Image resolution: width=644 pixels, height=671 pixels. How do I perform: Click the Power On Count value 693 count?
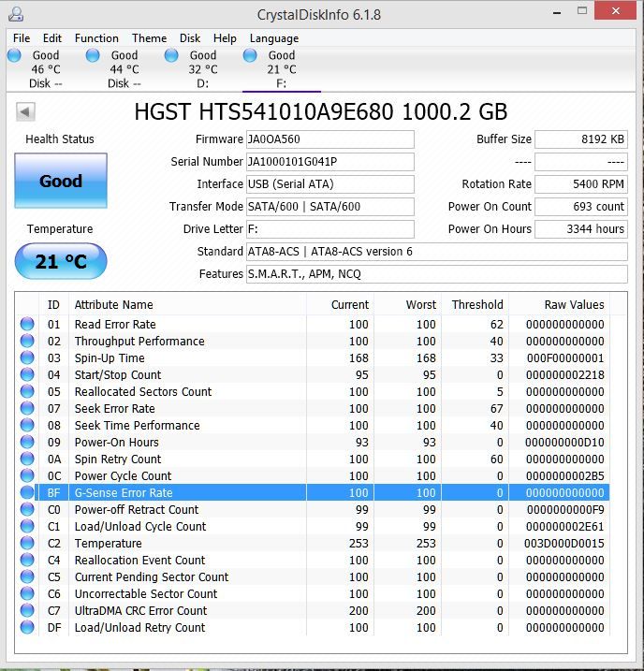[x=581, y=207]
